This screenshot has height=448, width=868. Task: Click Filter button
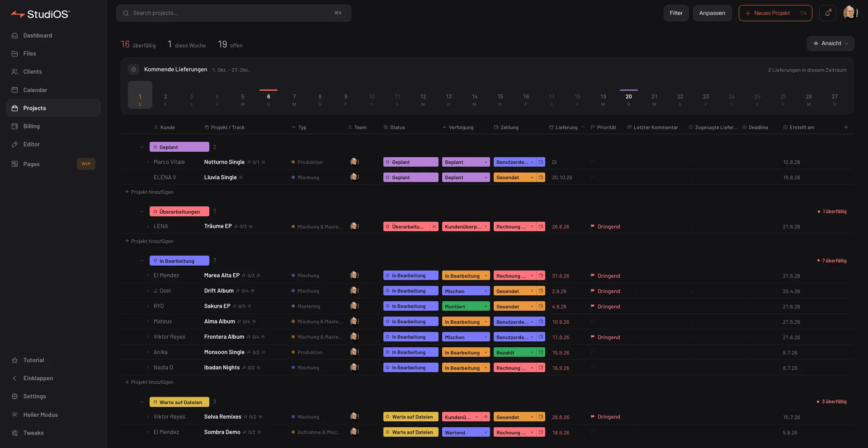[x=676, y=13]
